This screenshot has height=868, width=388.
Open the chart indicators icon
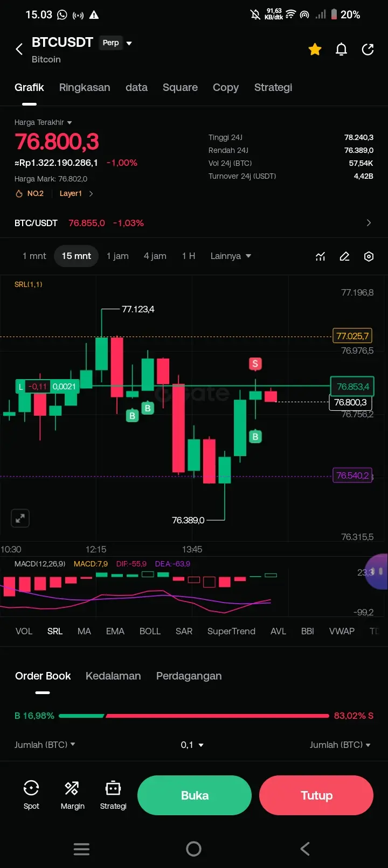[x=321, y=256]
